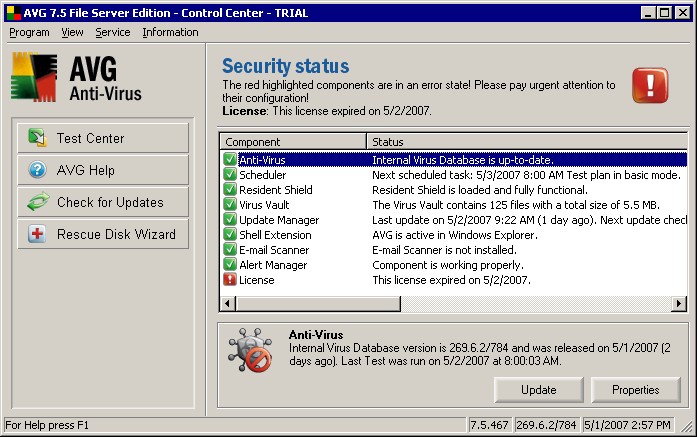The height and width of the screenshot is (437, 697).
Task: Open the View menu
Action: (x=72, y=32)
